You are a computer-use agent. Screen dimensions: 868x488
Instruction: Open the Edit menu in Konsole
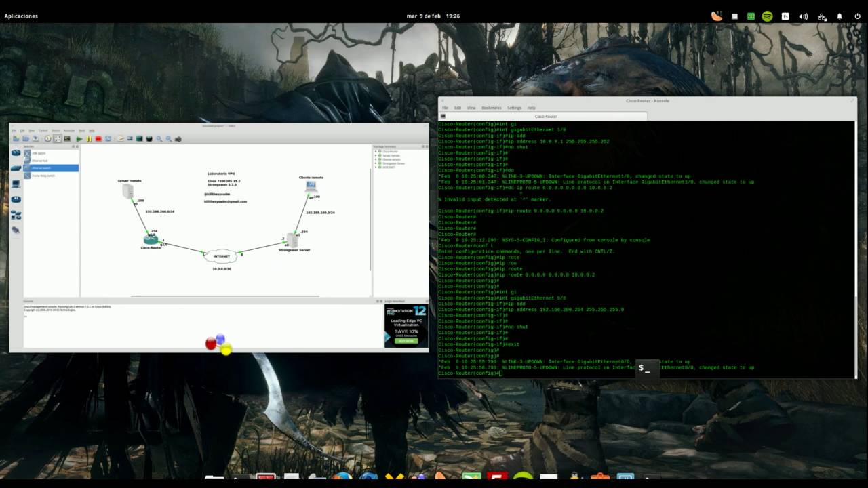(458, 108)
